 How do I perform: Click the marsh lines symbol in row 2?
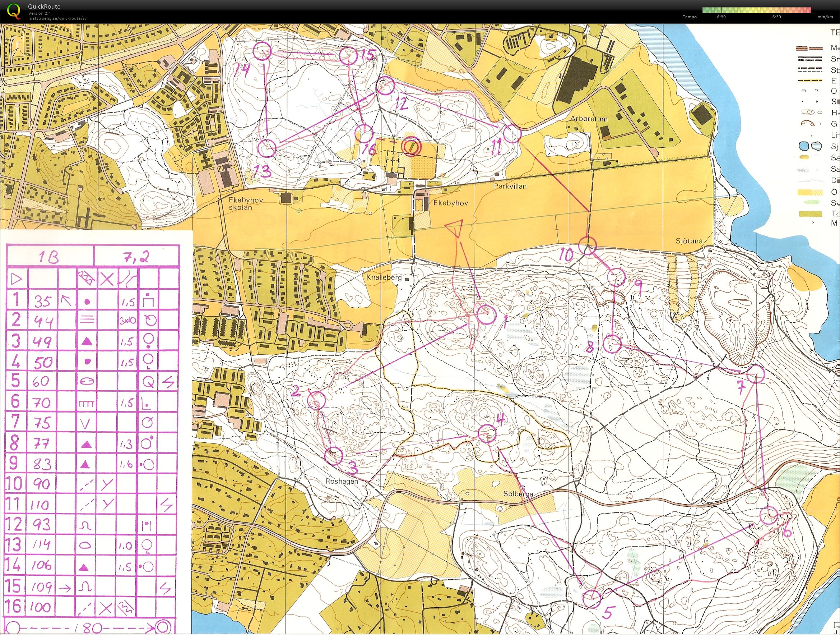pyautogui.click(x=87, y=319)
